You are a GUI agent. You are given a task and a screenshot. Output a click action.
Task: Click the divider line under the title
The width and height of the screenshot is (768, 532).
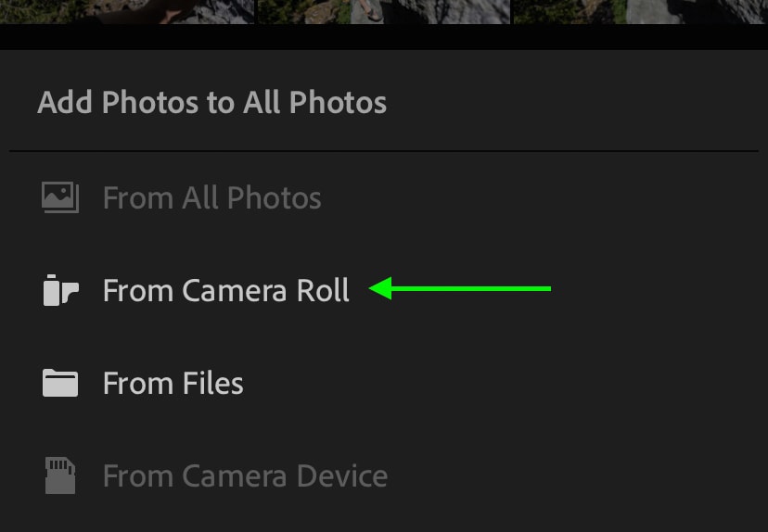pos(384,151)
